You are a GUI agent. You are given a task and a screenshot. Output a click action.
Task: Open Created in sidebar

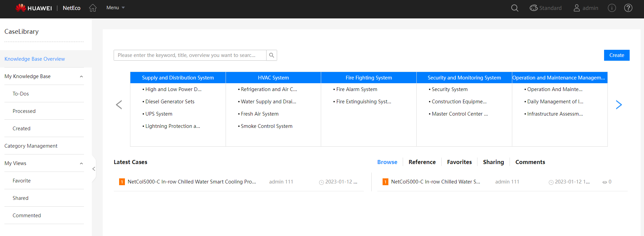point(22,129)
